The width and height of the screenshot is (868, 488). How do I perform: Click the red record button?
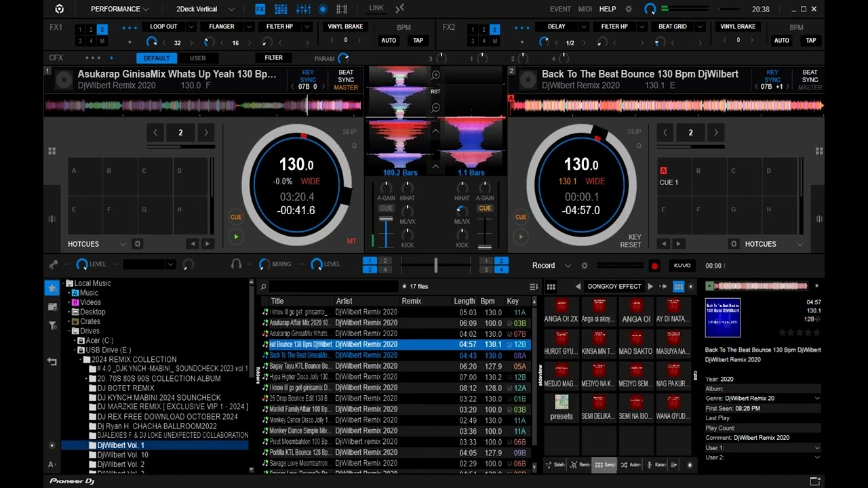point(654,266)
